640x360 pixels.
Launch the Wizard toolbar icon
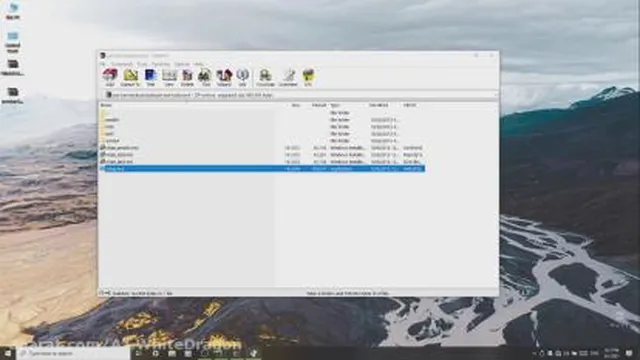click(224, 77)
